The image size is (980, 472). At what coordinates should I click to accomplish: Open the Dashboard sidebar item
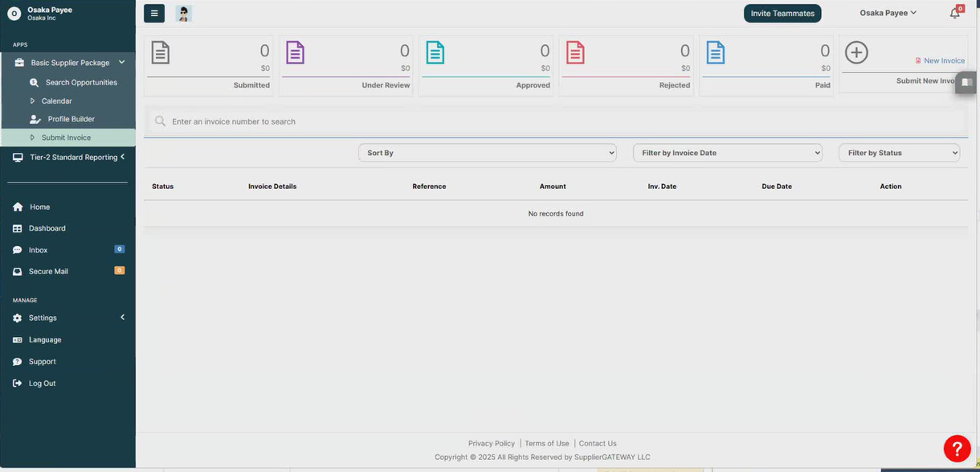tap(47, 228)
